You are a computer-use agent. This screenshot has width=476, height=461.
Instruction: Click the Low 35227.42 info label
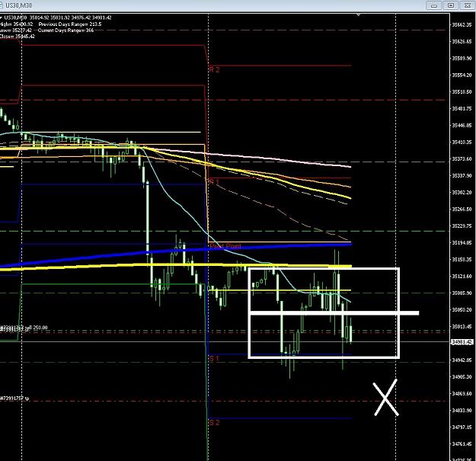tap(16, 30)
